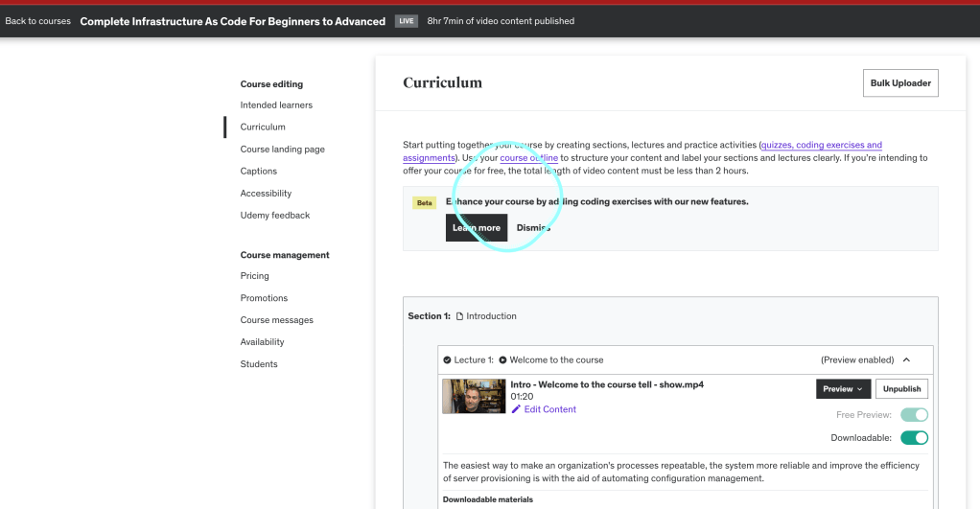Viewport: 980px width, 509px height.
Task: Click the Lecture 1 Welcome to the course title
Action: (x=556, y=360)
